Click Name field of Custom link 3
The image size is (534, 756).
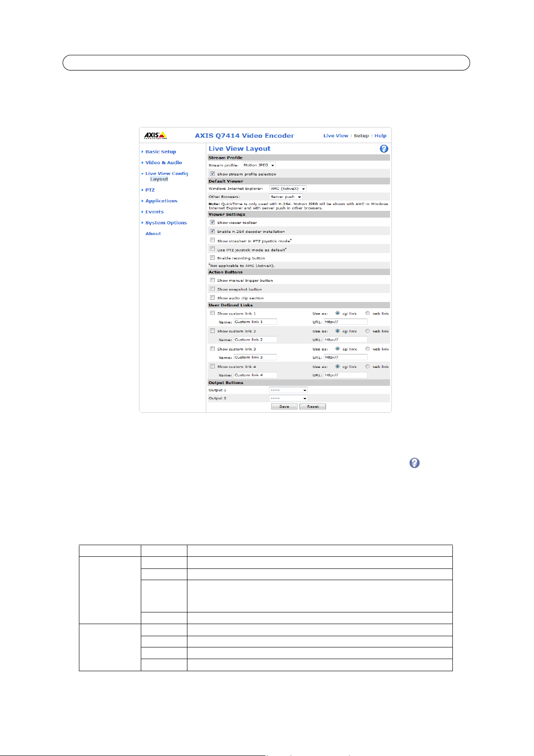(255, 357)
